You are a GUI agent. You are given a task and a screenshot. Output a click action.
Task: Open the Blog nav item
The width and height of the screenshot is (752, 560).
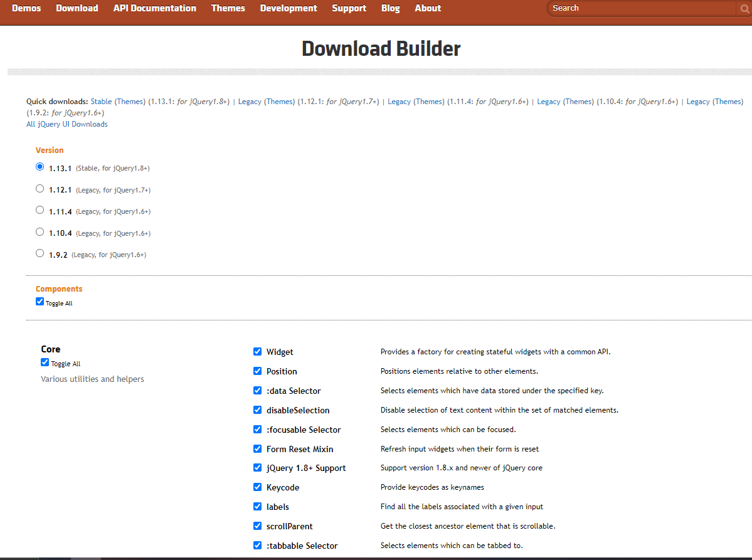pos(391,8)
